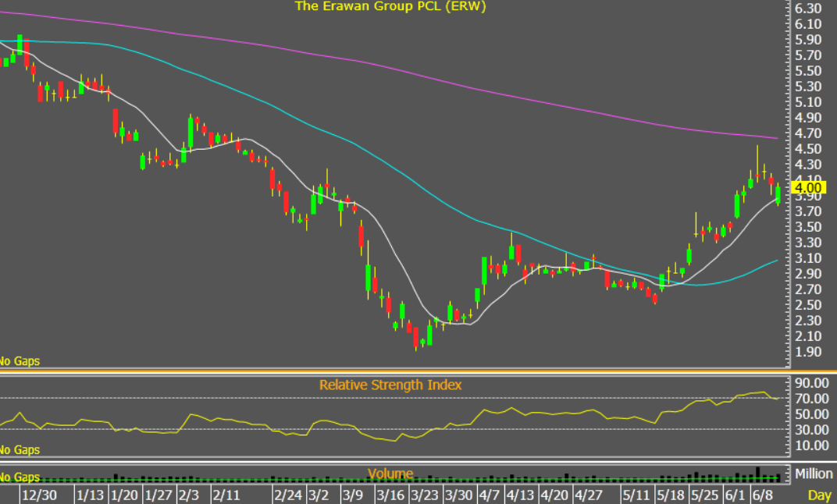Click the 5.70 price axis label

[x=808, y=55]
